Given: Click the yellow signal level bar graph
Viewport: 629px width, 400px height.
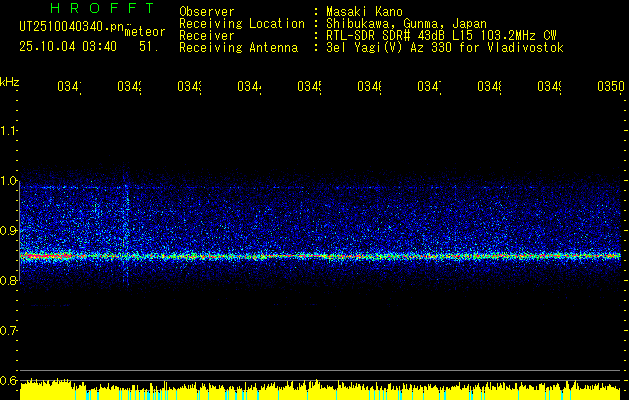Looking at the screenshot, I should click(x=320, y=390).
